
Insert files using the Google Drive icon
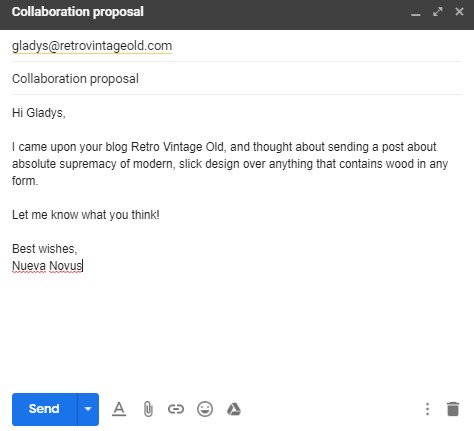pyautogui.click(x=234, y=409)
